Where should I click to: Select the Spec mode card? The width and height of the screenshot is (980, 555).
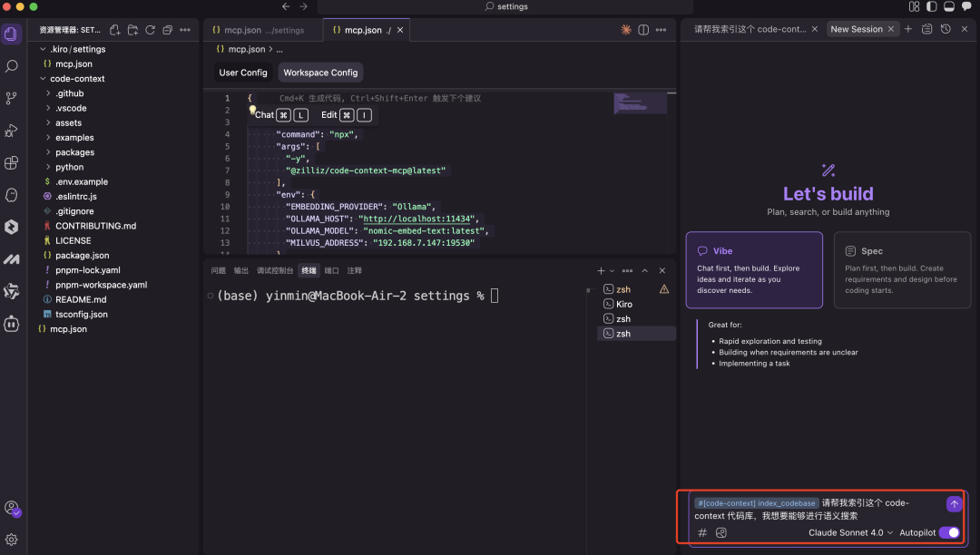(x=902, y=270)
